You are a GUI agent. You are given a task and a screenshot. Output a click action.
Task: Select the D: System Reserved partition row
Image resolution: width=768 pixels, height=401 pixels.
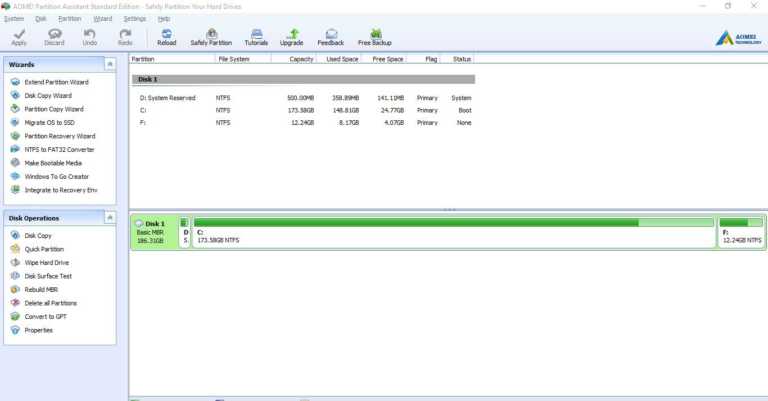pyautogui.click(x=303, y=98)
